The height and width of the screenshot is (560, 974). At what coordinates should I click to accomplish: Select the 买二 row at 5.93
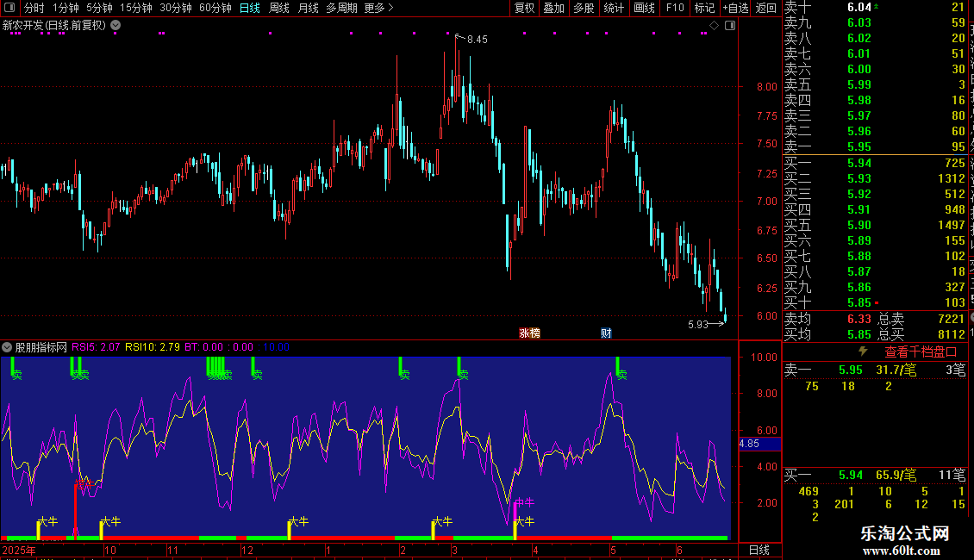point(875,179)
